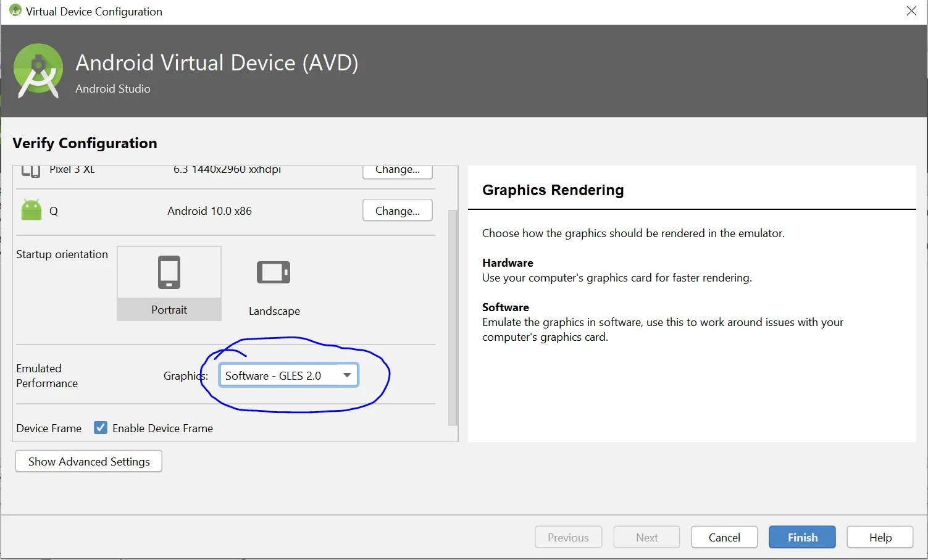Screen dimensions: 928x560
Task: Click the Verify Configuration heading
Action: pos(85,143)
